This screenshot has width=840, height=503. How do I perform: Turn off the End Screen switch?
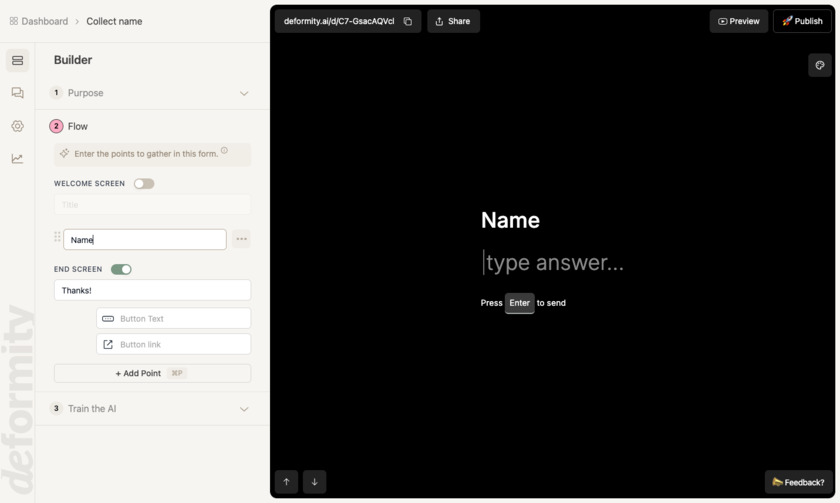[121, 269]
